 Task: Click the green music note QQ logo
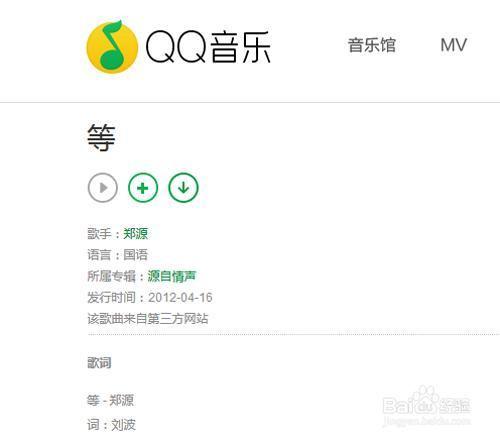(x=112, y=46)
